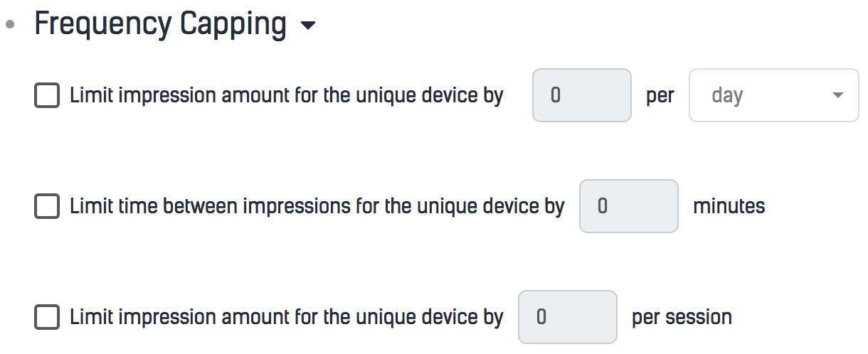Image resolution: width=868 pixels, height=354 pixels.
Task: Click the word "Frequency" in the section title
Action: coord(102,25)
